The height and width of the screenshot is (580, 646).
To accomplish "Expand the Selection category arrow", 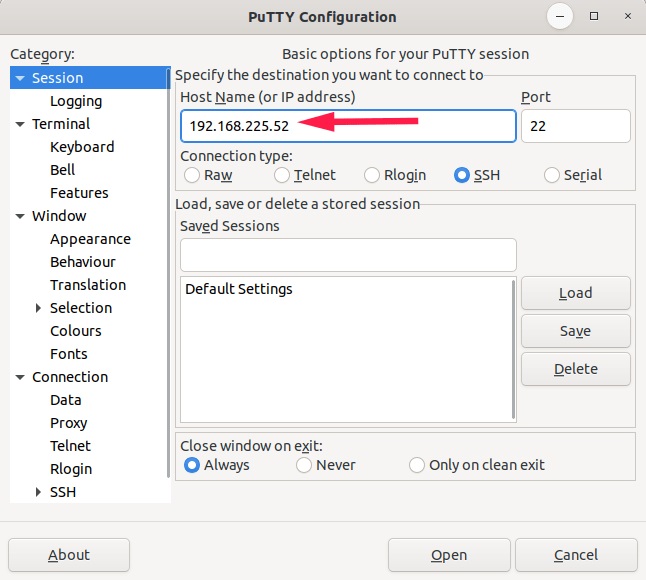I will tap(39, 308).
